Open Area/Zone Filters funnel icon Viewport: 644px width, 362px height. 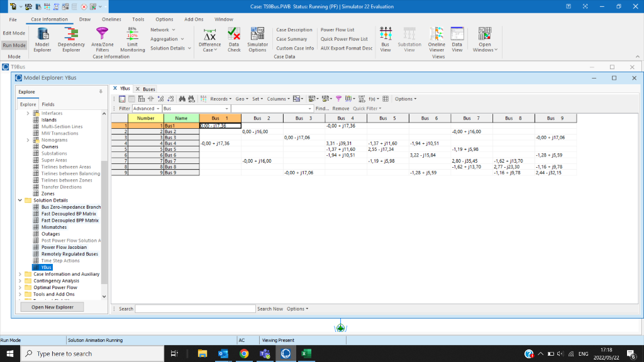(103, 40)
